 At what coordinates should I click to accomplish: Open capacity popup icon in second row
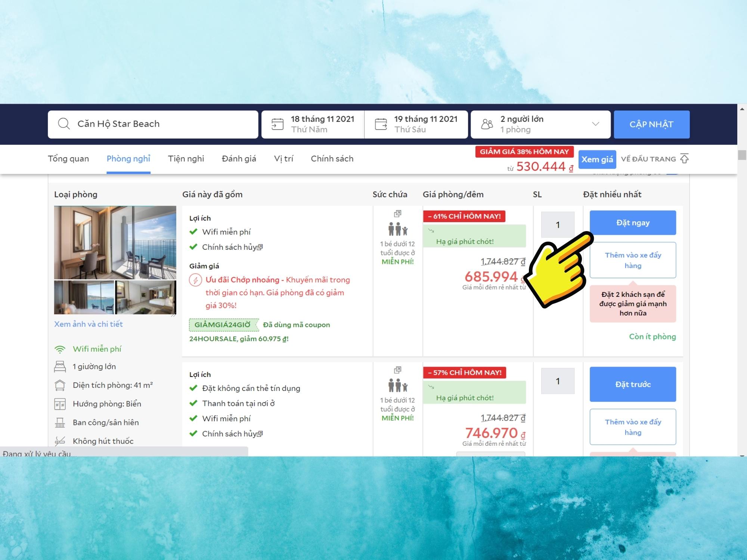pyautogui.click(x=397, y=370)
